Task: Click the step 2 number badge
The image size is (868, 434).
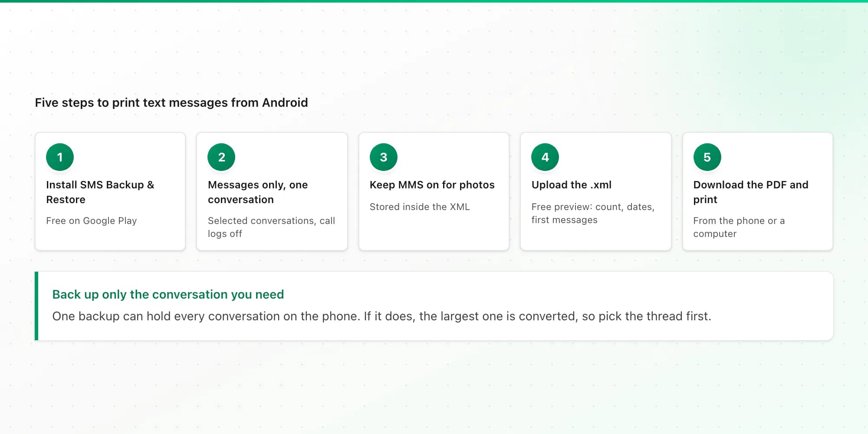Action: pos(221,157)
